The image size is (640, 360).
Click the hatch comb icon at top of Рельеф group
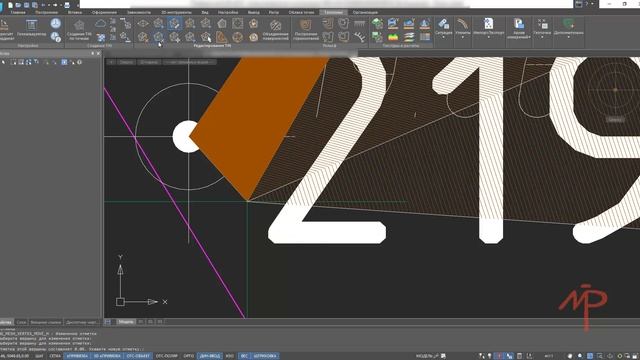coord(359,24)
